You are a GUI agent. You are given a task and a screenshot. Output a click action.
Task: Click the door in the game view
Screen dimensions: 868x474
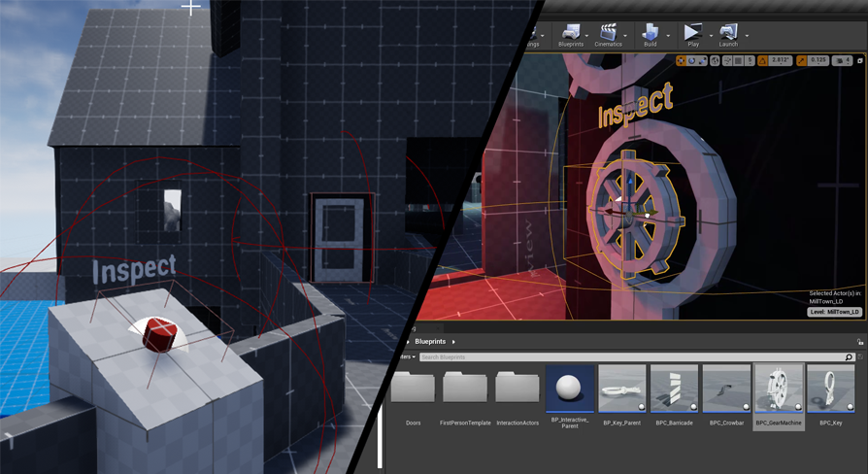339,239
